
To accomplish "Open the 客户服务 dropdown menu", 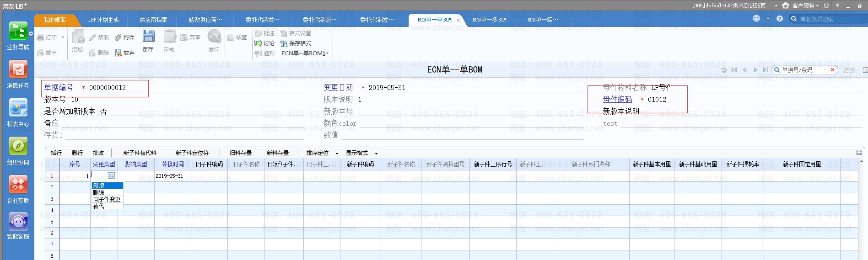I will pyautogui.click(x=800, y=5).
